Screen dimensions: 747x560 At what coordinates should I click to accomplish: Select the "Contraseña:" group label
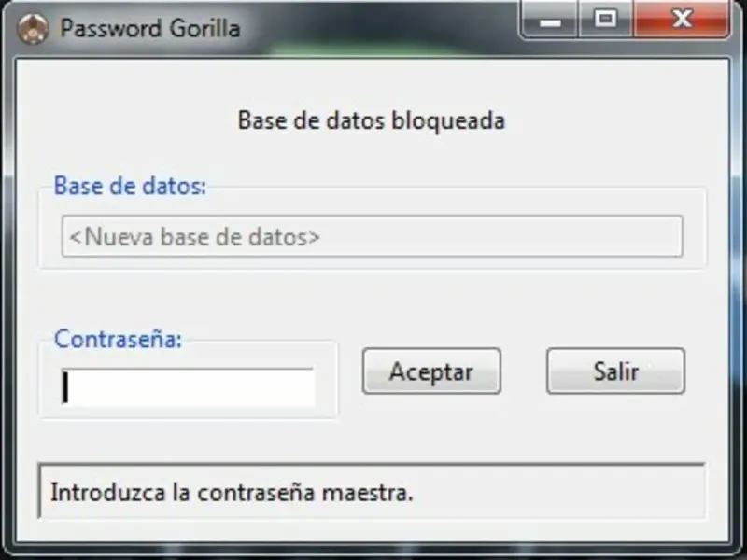pyautogui.click(x=119, y=339)
